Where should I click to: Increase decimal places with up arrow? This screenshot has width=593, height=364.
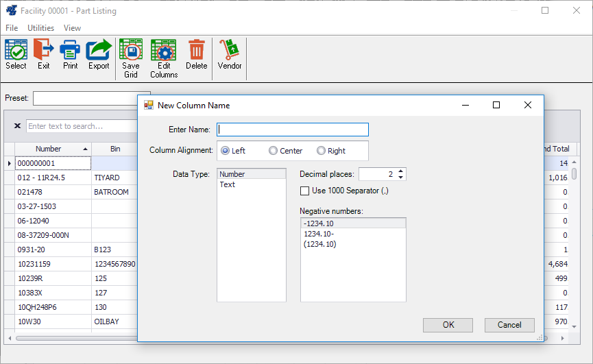click(401, 171)
